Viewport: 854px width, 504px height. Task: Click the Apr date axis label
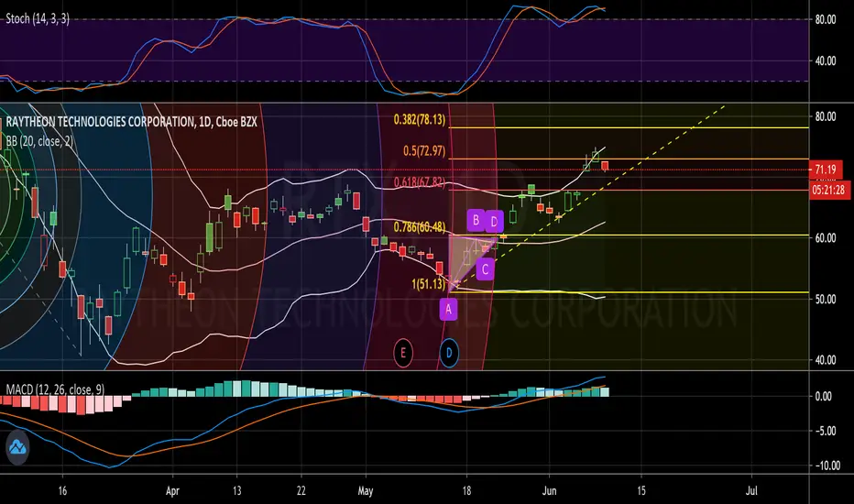point(172,491)
